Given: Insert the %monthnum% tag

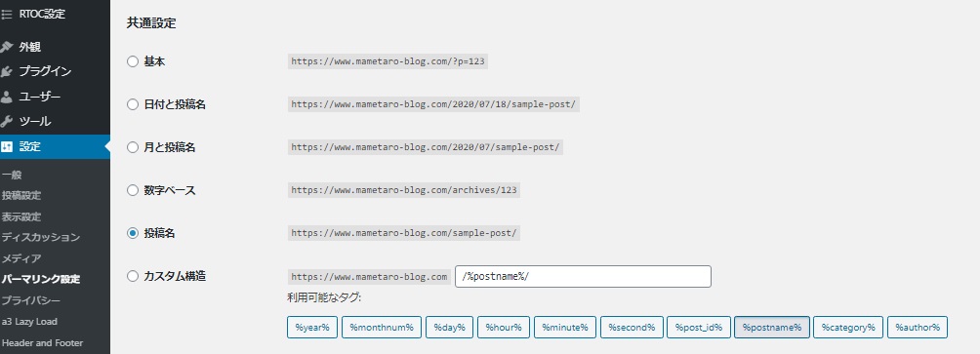Looking at the screenshot, I should pos(382,327).
